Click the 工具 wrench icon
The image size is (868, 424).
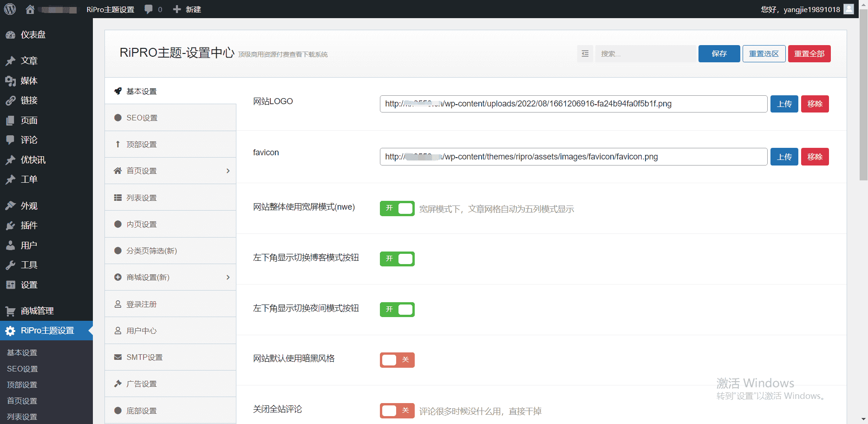tap(10, 265)
